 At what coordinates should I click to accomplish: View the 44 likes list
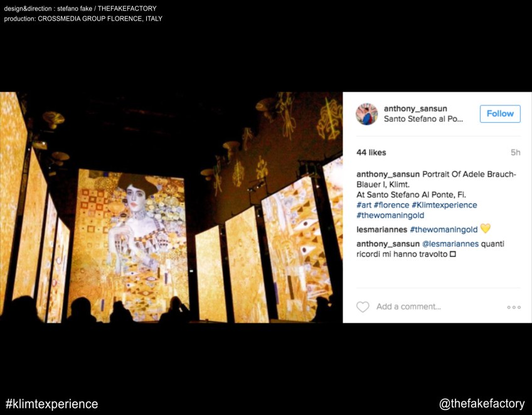point(371,152)
